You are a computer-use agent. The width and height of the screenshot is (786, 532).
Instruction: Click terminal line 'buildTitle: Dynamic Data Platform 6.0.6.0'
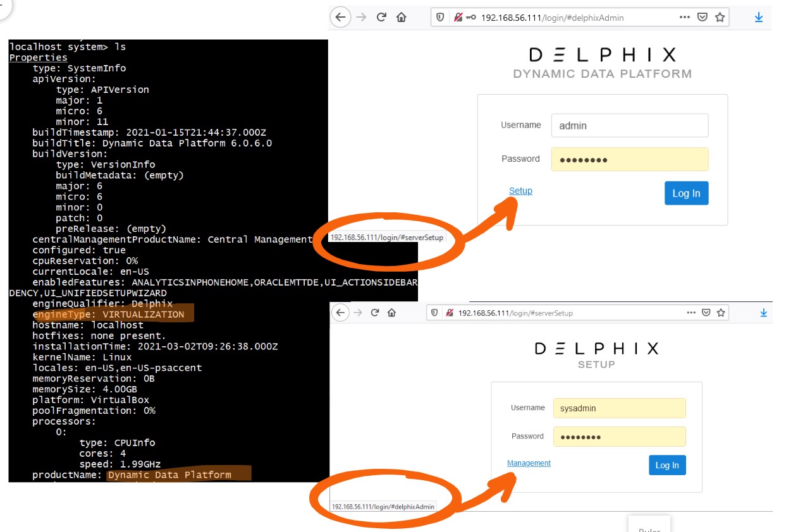[x=152, y=143]
